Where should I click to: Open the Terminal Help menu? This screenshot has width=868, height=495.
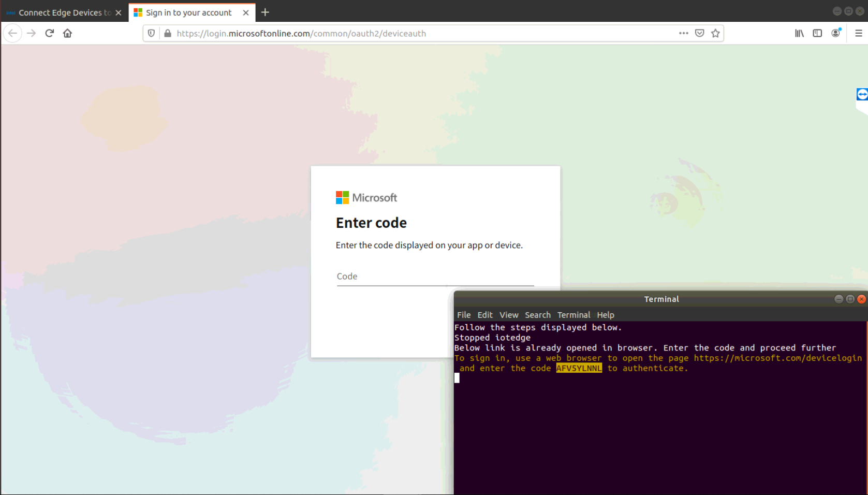tap(606, 315)
